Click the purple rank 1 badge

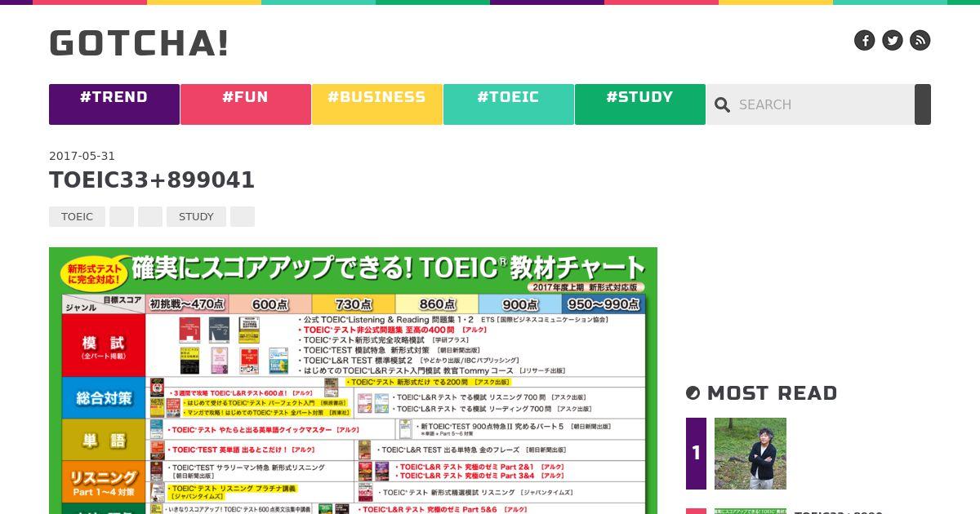coord(696,454)
